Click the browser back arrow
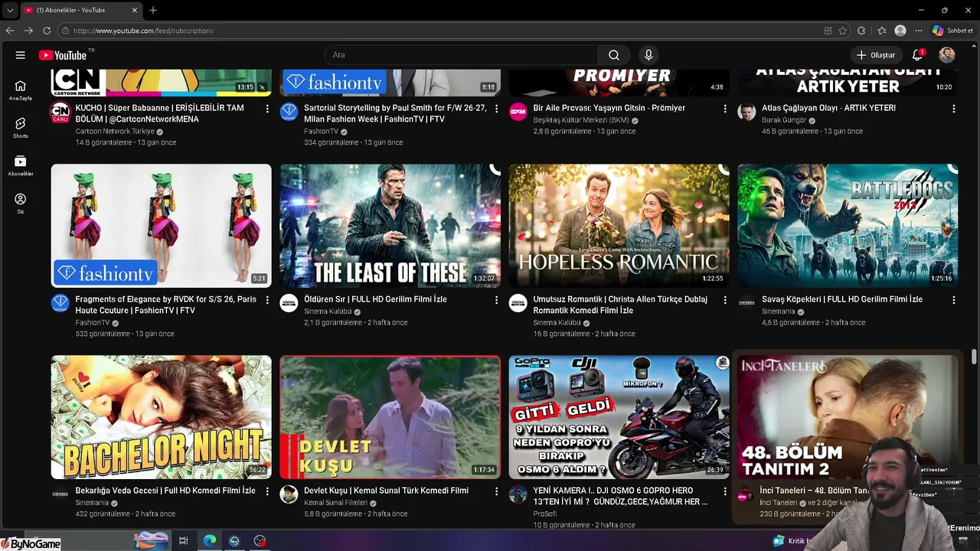Screen dimensions: 980x551 tap(10, 31)
